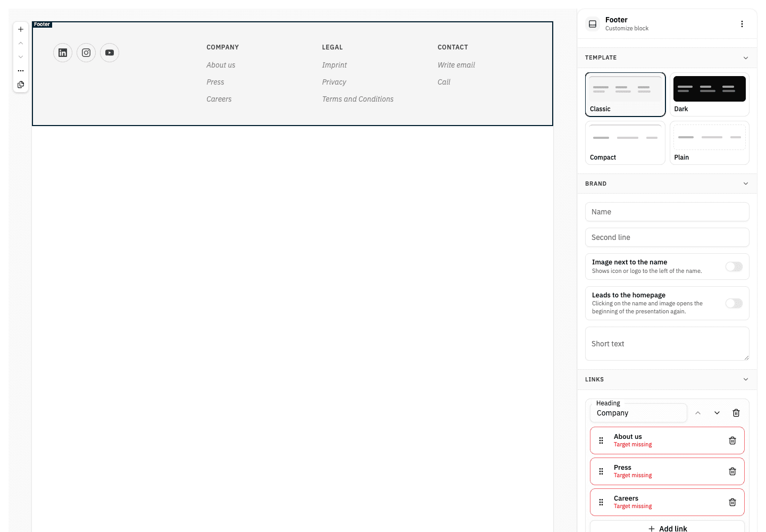766x532 pixels.
Task: Move the Company group up
Action: [698, 413]
